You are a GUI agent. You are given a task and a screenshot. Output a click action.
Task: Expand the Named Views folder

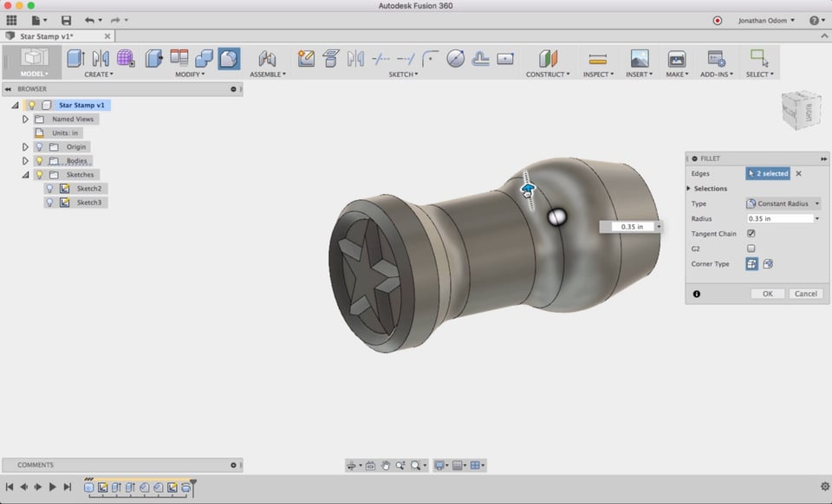(x=25, y=120)
